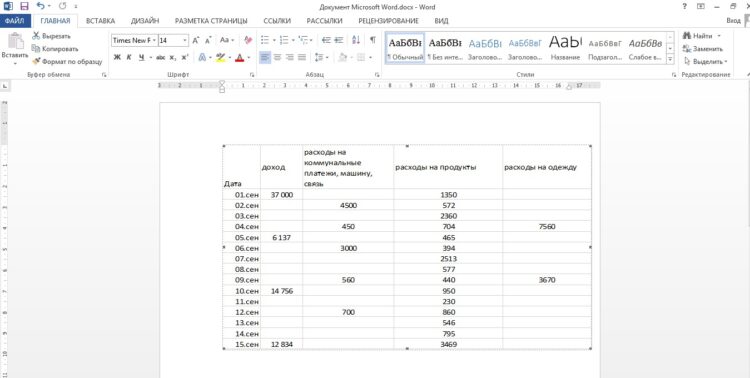
Task: Click the numbered list icon
Action: [x=284, y=40]
